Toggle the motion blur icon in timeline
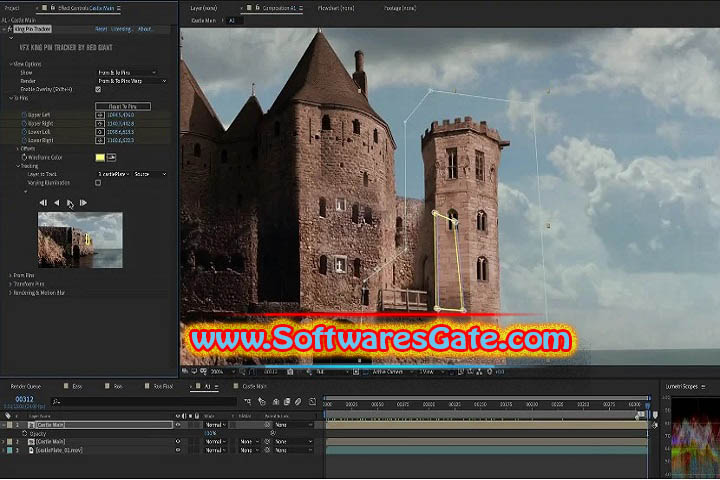The height and width of the screenshot is (480, 720). tap(298, 401)
